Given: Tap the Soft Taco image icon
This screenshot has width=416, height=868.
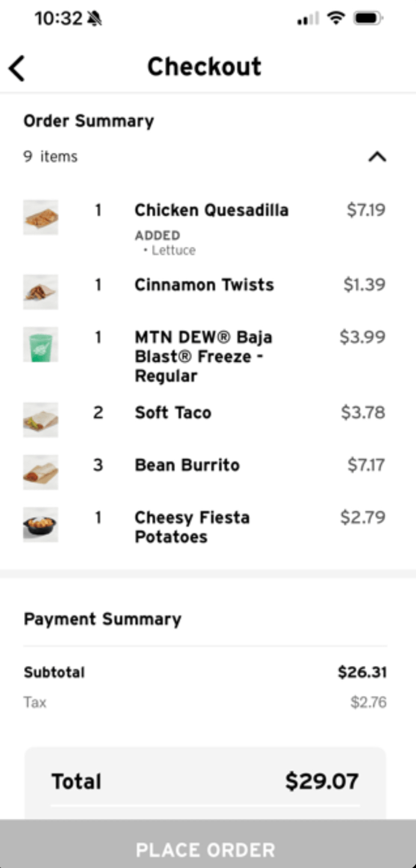Looking at the screenshot, I should pyautogui.click(x=41, y=420).
